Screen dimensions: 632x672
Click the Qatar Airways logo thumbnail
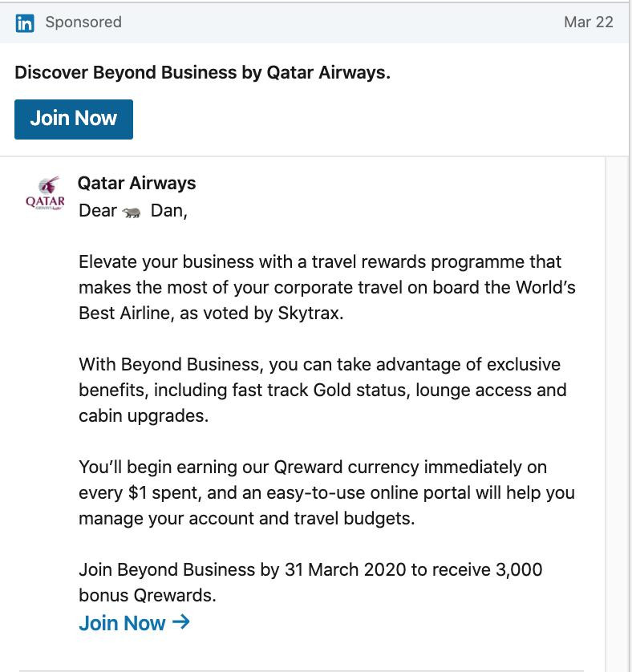click(x=45, y=193)
